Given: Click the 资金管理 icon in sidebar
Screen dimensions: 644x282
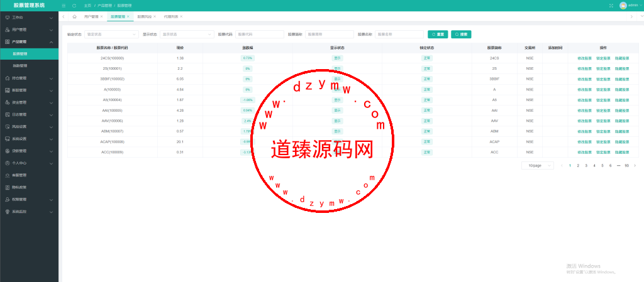Looking at the screenshot, I should pos(8,102).
